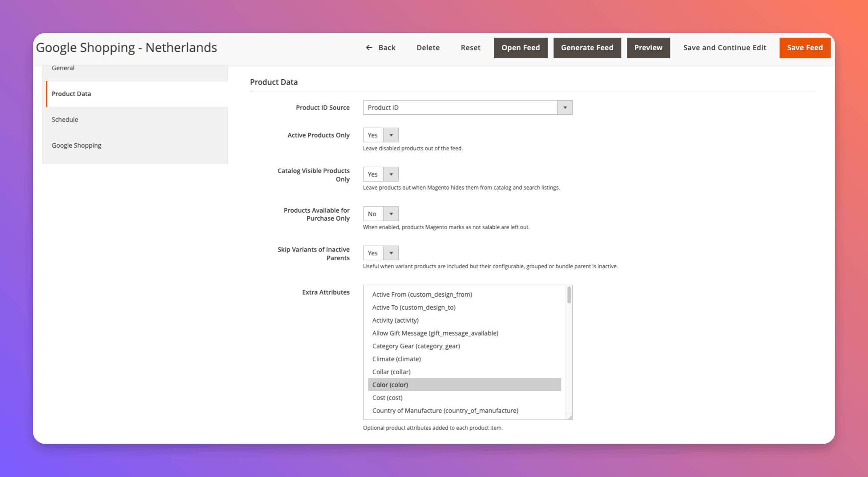Open the General tab in sidebar
The height and width of the screenshot is (477, 868).
click(135, 70)
